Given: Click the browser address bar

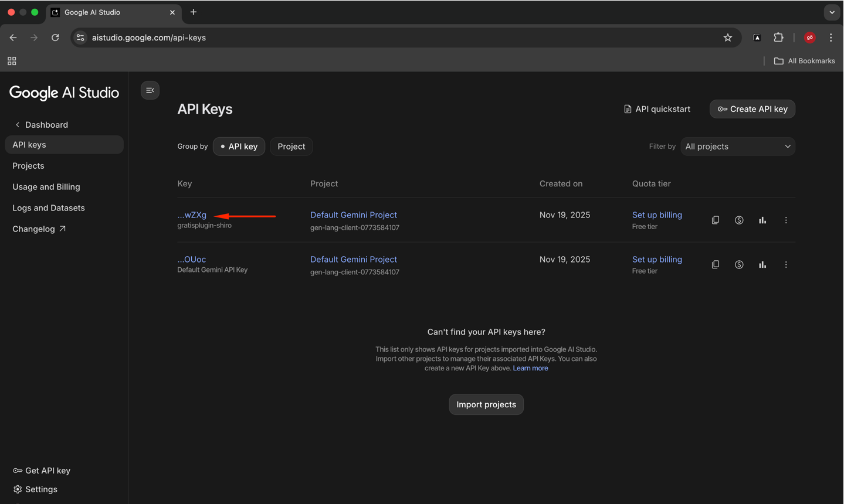Looking at the screenshot, I should [x=399, y=38].
